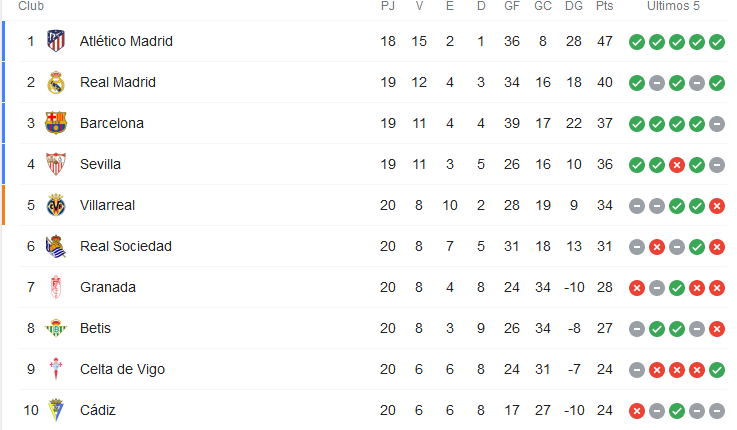Click the Atlético Madrid table row name

pos(126,41)
